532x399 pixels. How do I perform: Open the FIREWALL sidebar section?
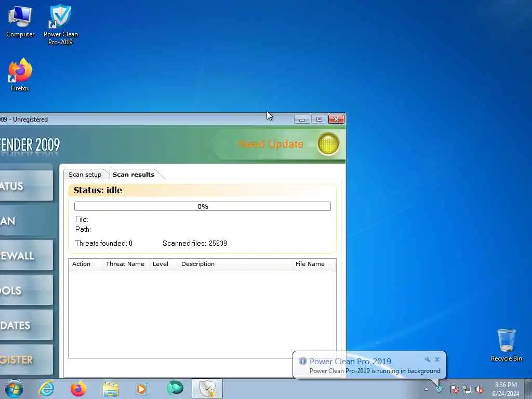[x=26, y=256]
